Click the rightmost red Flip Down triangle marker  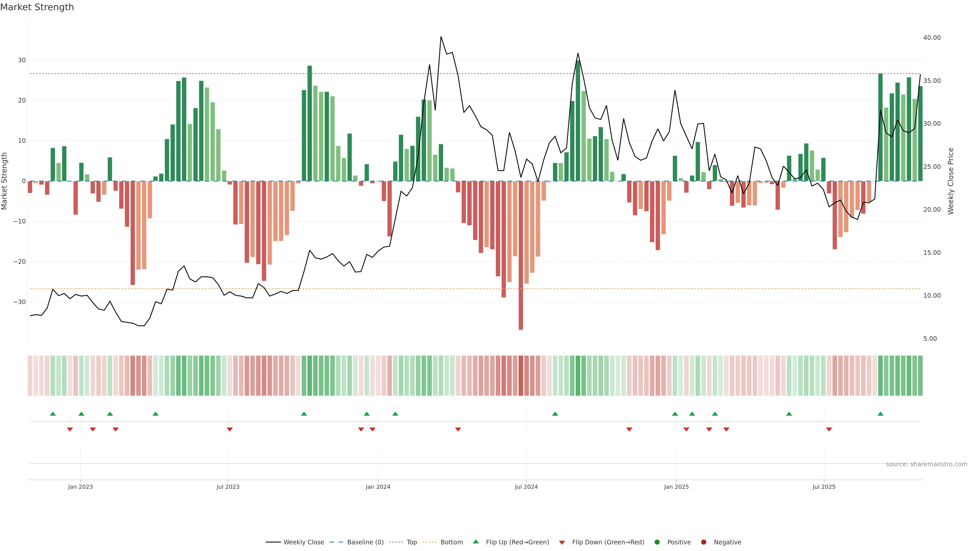[829, 429]
